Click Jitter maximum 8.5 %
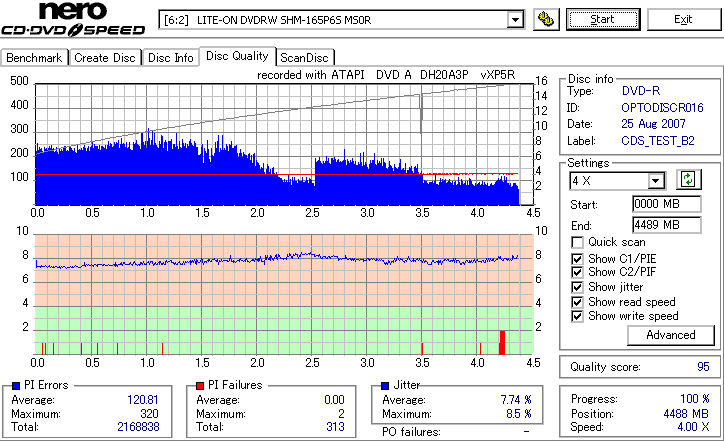This screenshot has height=441, width=724. [x=519, y=414]
